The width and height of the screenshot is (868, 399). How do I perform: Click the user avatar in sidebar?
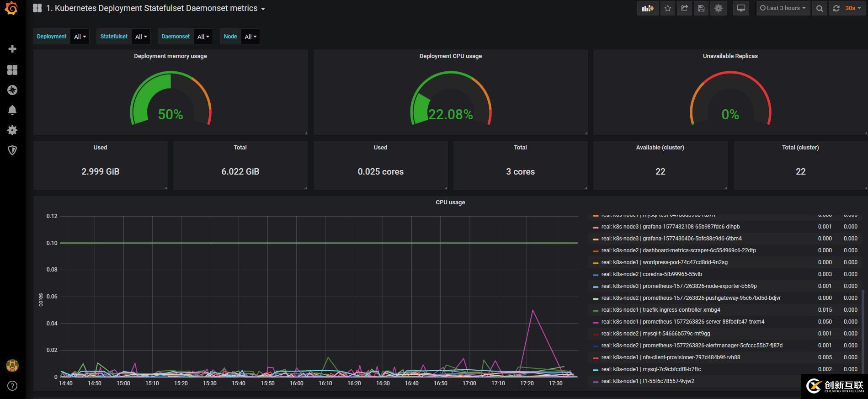tap(12, 365)
